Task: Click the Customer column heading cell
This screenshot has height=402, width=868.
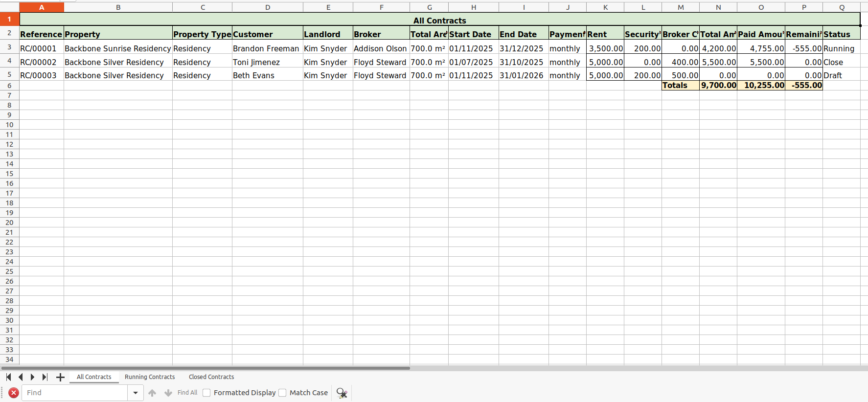Action: click(268, 34)
